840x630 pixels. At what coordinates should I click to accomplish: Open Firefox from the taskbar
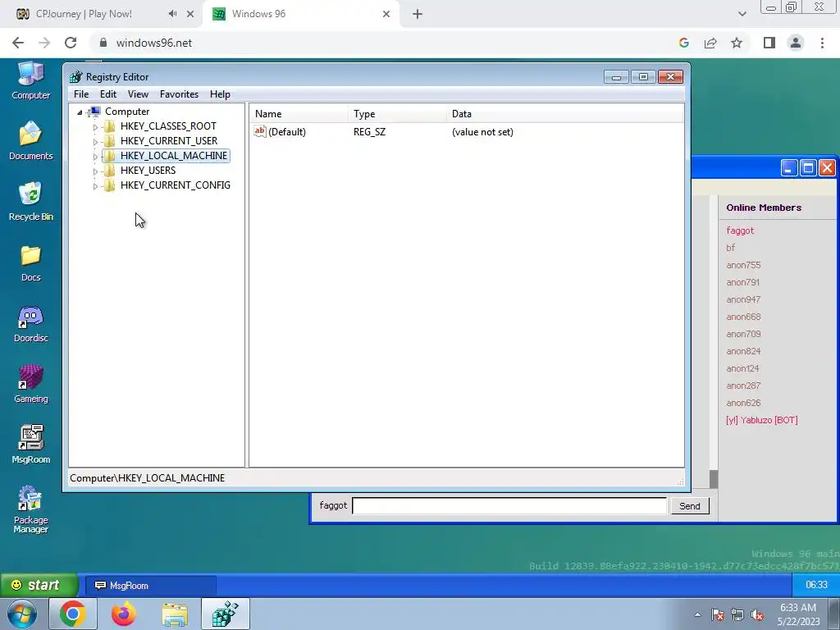[124, 614]
